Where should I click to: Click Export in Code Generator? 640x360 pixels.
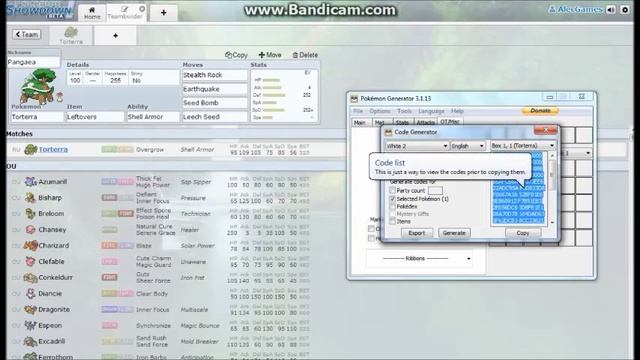click(x=417, y=233)
